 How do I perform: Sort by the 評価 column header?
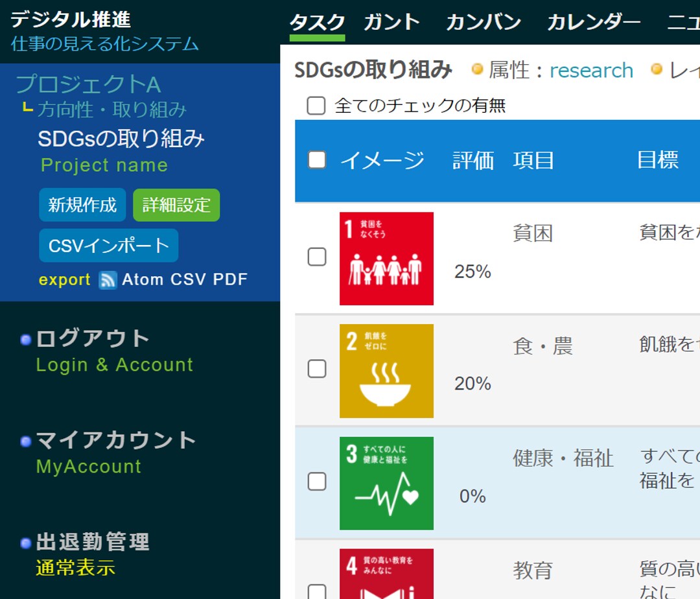pos(473,160)
